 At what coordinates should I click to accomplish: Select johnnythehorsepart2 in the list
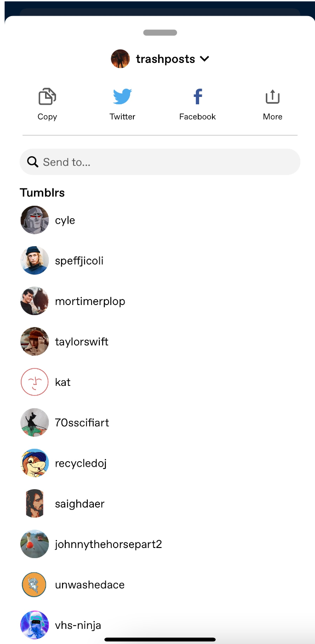click(108, 544)
